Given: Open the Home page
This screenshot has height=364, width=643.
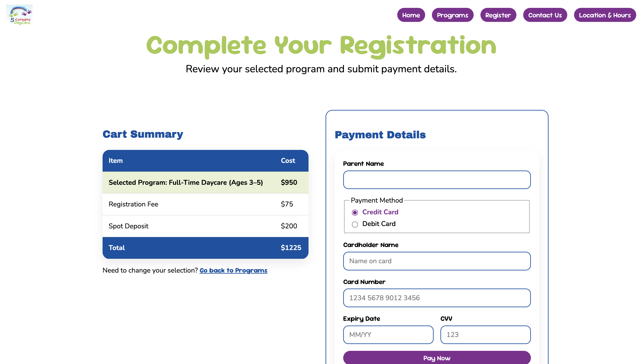Looking at the screenshot, I should click(x=411, y=15).
